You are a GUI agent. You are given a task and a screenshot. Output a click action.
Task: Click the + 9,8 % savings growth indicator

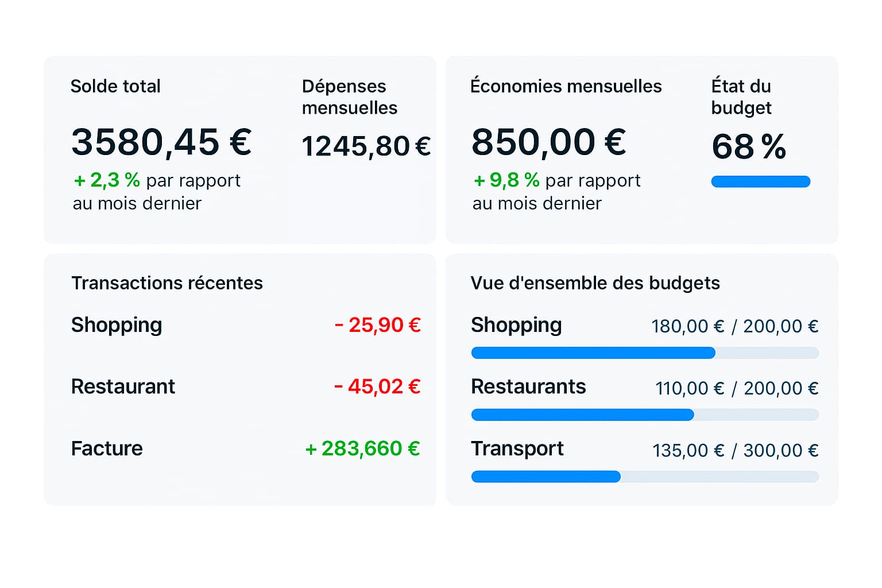[505, 180]
